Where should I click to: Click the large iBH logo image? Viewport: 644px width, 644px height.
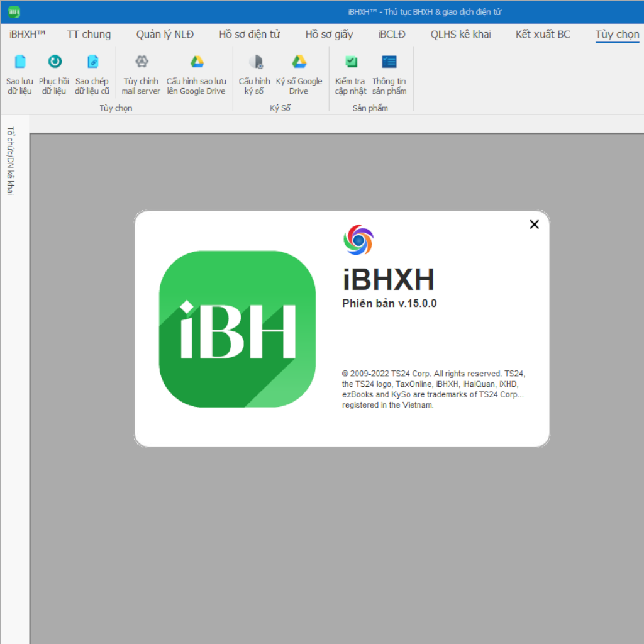point(237,329)
